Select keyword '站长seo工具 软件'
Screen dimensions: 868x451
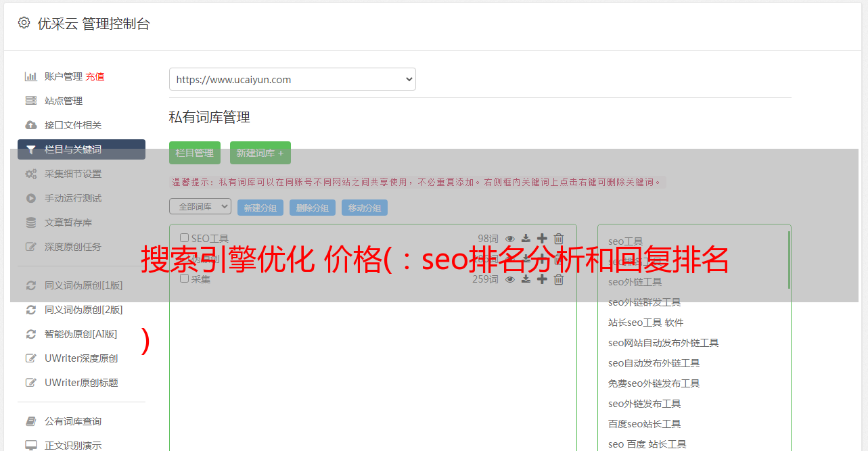coord(646,323)
